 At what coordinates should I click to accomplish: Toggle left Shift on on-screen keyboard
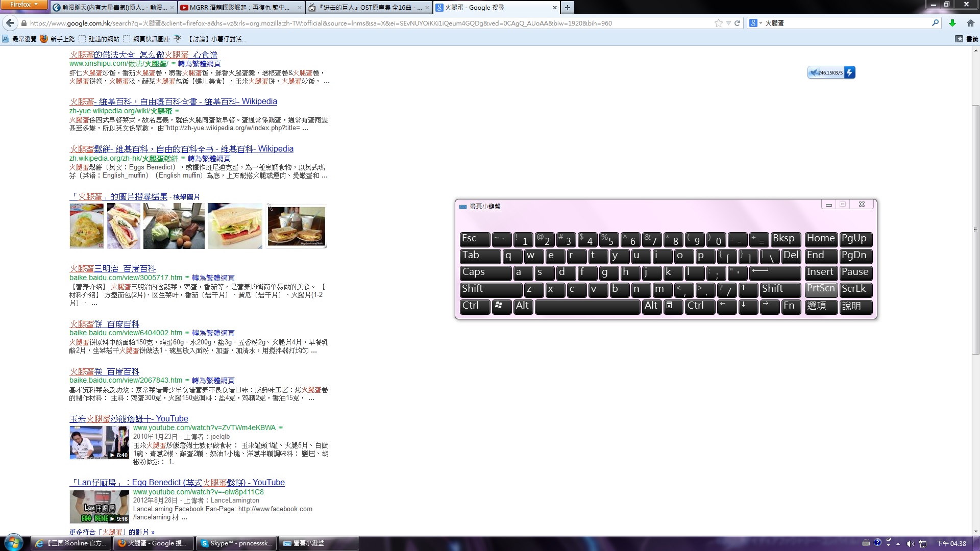[491, 289]
